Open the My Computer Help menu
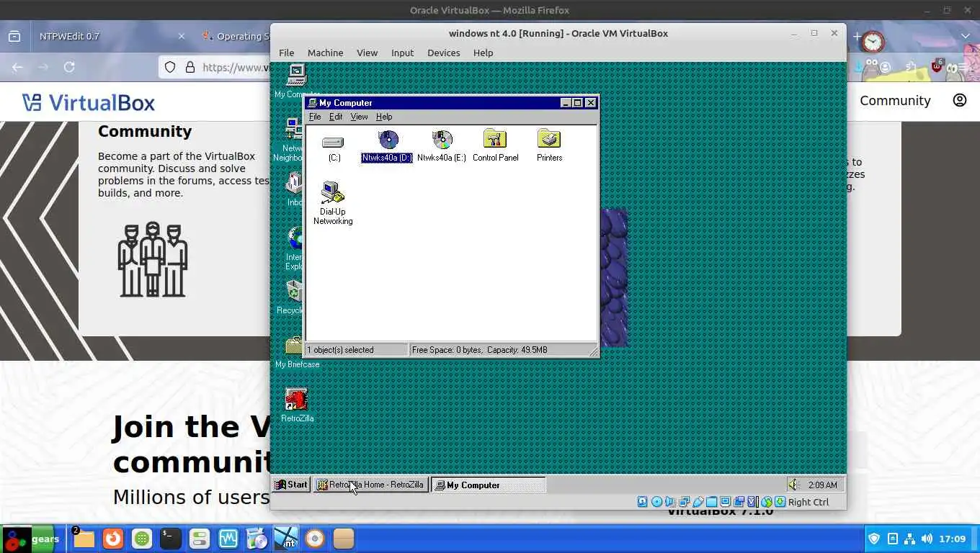The width and height of the screenshot is (980, 553). (x=384, y=117)
